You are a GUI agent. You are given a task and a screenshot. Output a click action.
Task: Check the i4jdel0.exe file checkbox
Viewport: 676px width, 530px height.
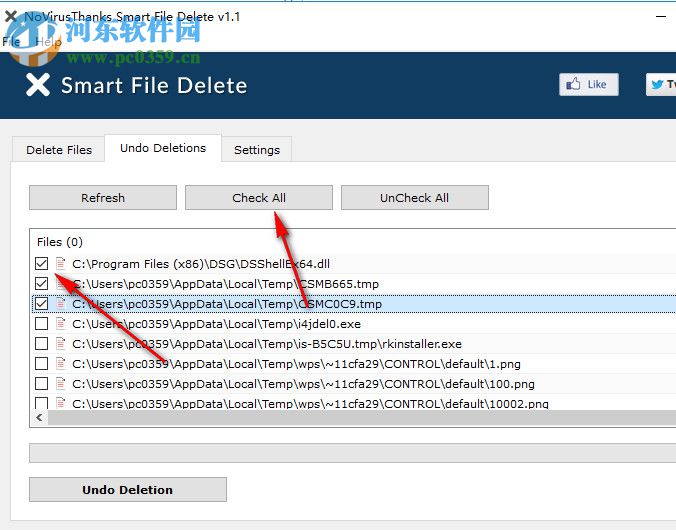point(41,323)
